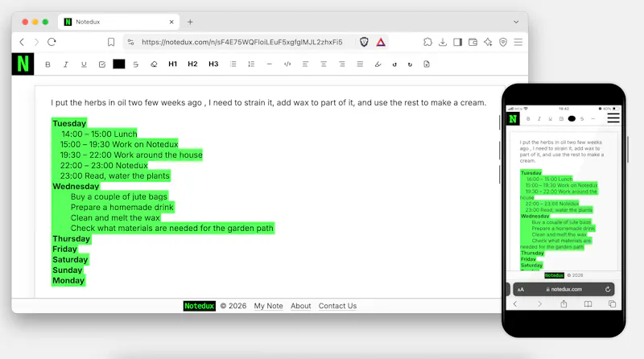The width and height of the screenshot is (644, 359).
Task: Align text center
Action: [324, 64]
